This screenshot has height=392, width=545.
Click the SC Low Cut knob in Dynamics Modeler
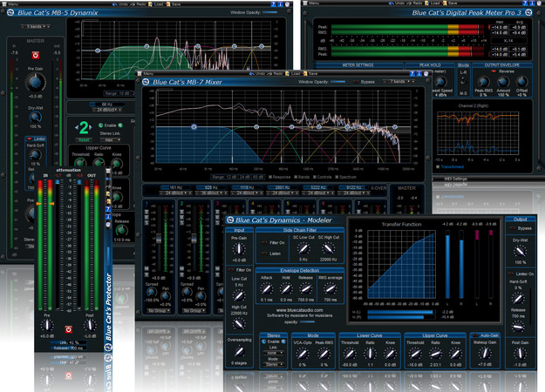[x=303, y=248]
